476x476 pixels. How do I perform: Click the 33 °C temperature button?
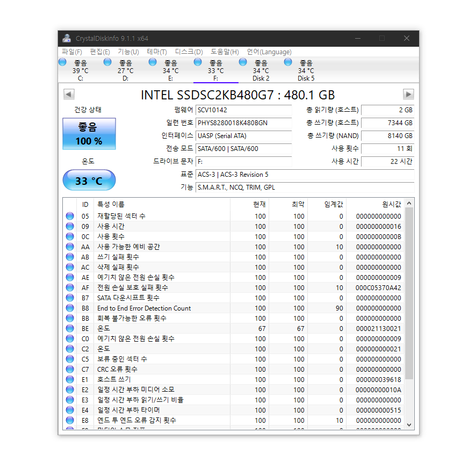pos(89,181)
